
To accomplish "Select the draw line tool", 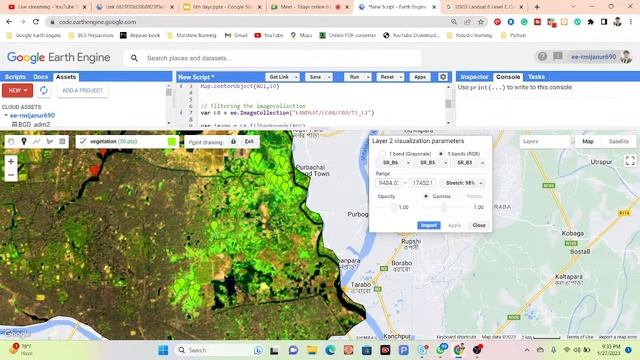I will pos(37,141).
